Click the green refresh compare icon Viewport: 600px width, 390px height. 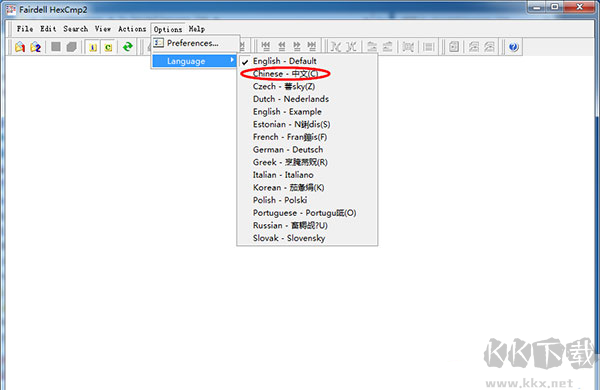click(x=127, y=47)
